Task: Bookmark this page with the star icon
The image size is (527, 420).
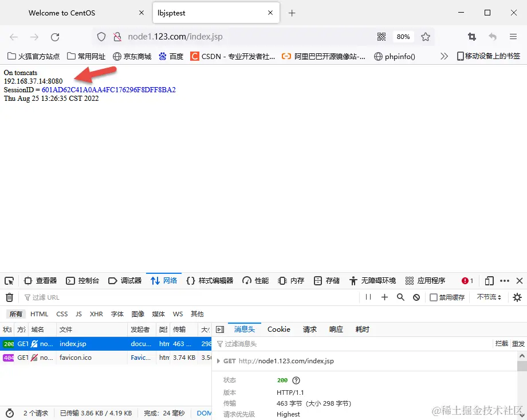Action: (x=426, y=37)
